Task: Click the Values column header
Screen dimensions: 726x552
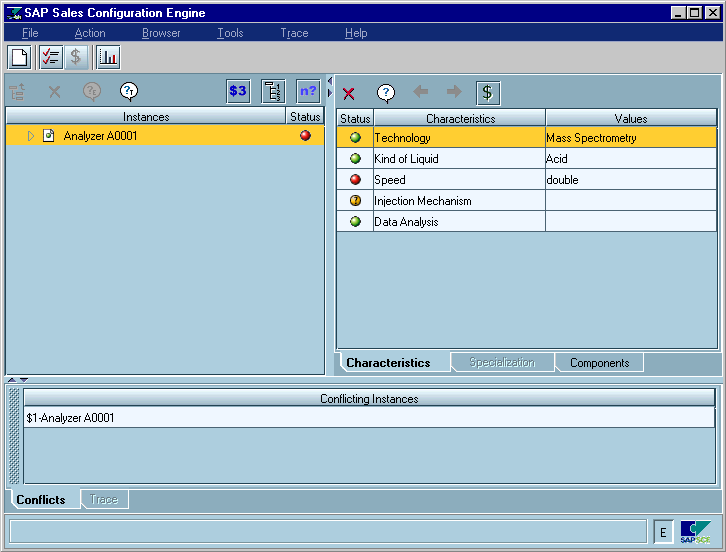Action: [631, 119]
